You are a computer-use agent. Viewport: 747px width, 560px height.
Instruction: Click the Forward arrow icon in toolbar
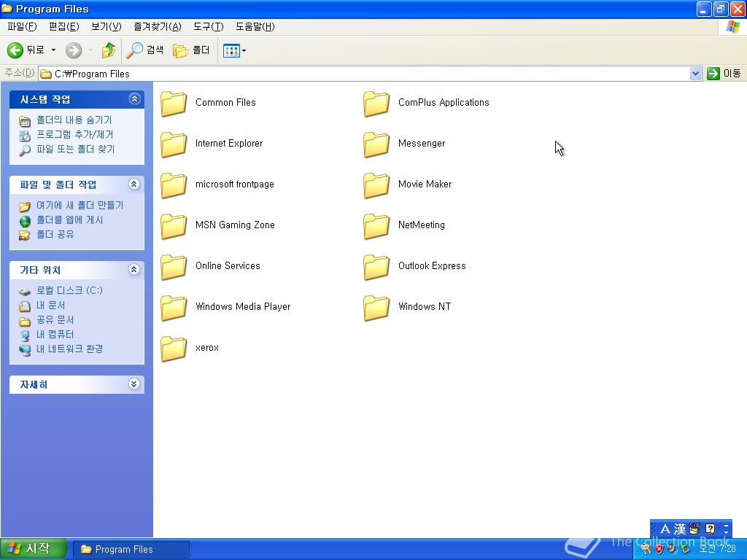click(x=74, y=50)
